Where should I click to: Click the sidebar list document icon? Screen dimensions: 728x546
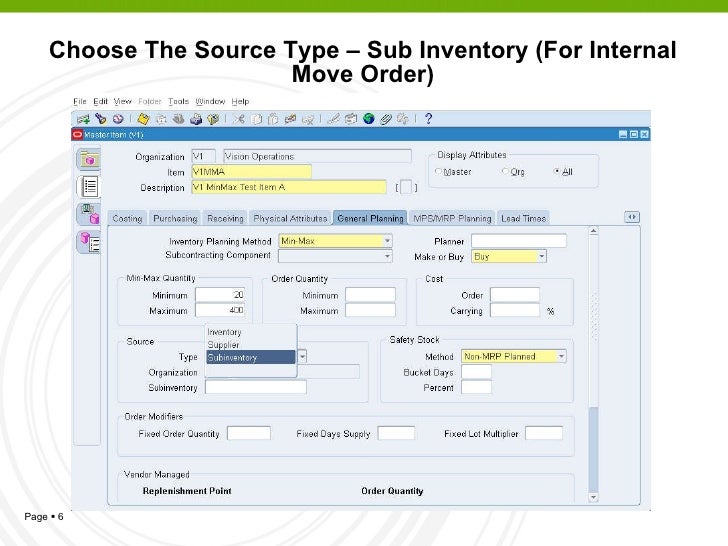point(89,187)
